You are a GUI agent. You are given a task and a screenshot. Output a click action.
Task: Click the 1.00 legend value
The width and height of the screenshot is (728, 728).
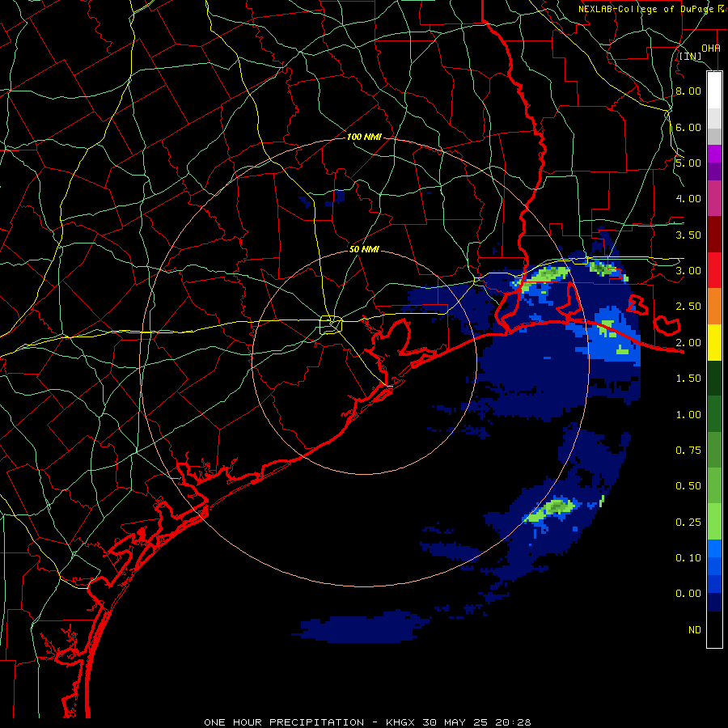pyautogui.click(x=688, y=415)
